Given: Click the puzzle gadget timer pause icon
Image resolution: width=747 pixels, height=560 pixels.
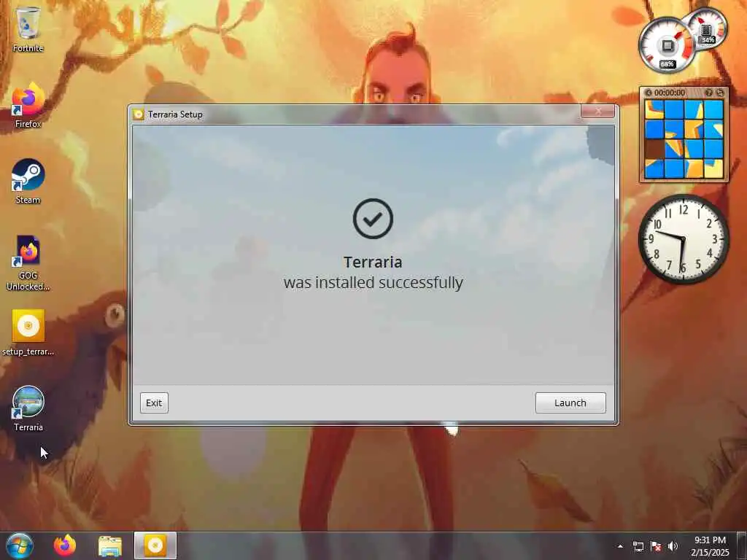Looking at the screenshot, I should point(648,93).
